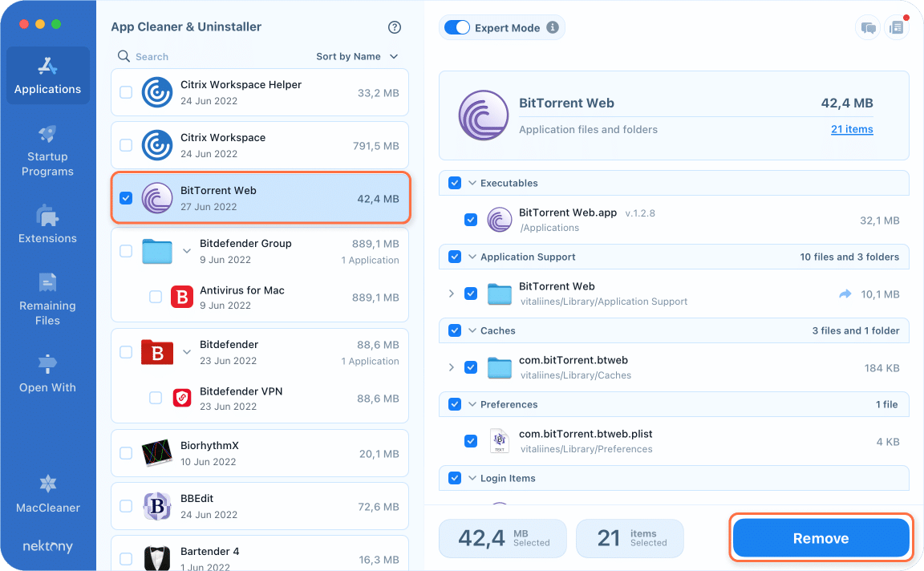Expand the BitTorrent Web Application Support folder

coord(451,294)
